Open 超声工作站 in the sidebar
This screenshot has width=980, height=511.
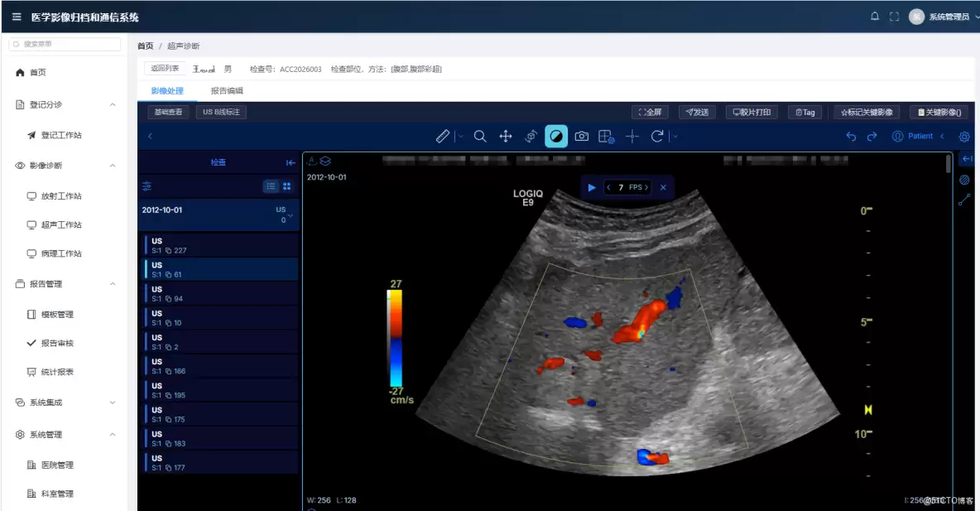tap(61, 224)
